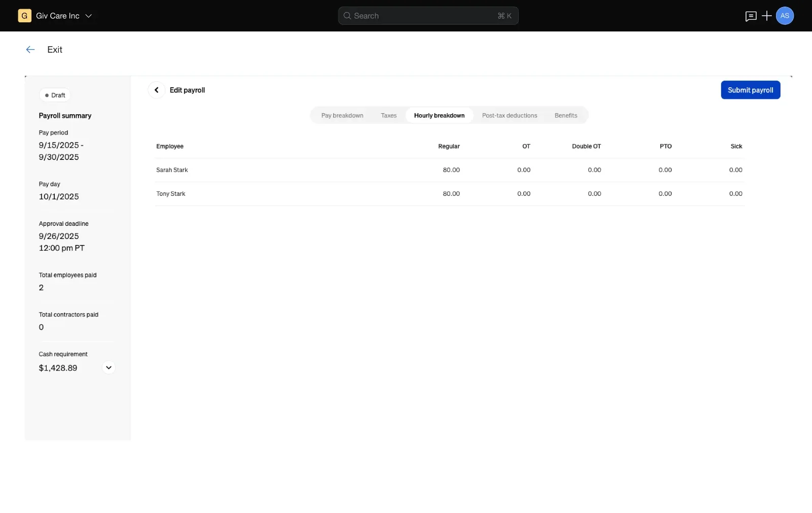
Task: Click Tony Stark's Regular hours 80.00
Action: point(451,194)
